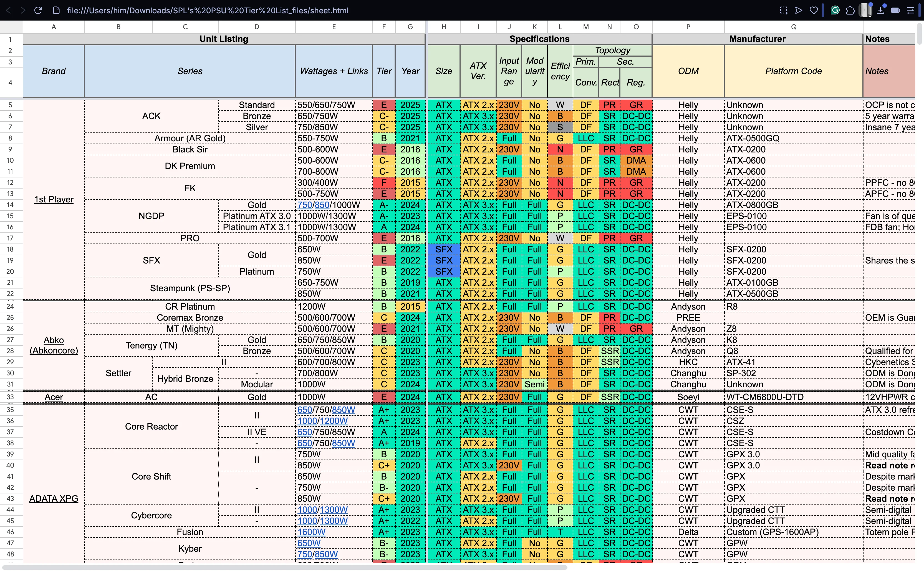Click the share/send icon in toolbar

coord(799,10)
